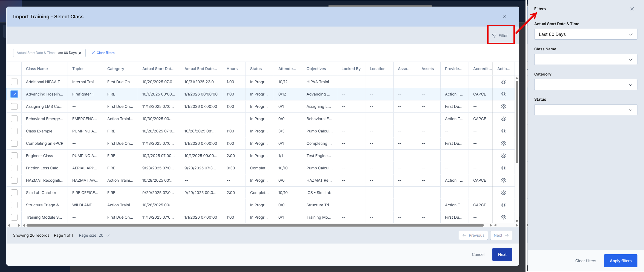644x272 pixels.
Task: Click the horizontal table scrollbar
Action: click(255, 225)
